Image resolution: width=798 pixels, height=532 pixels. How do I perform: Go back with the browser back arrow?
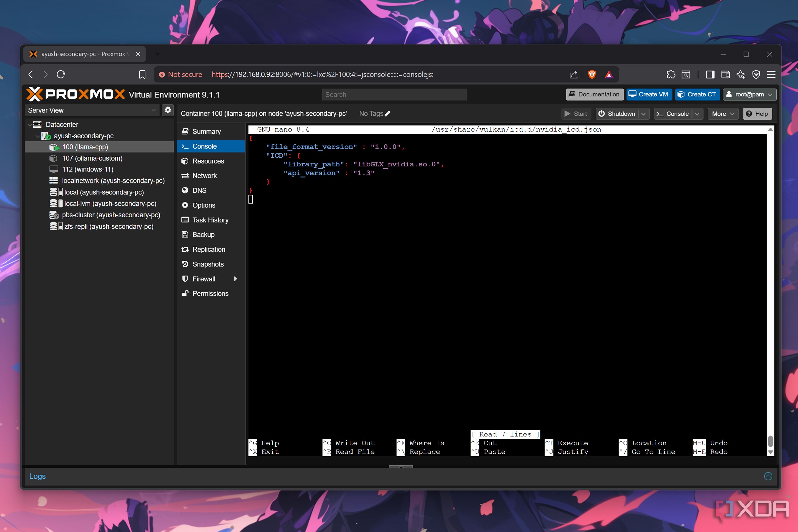(x=31, y=74)
